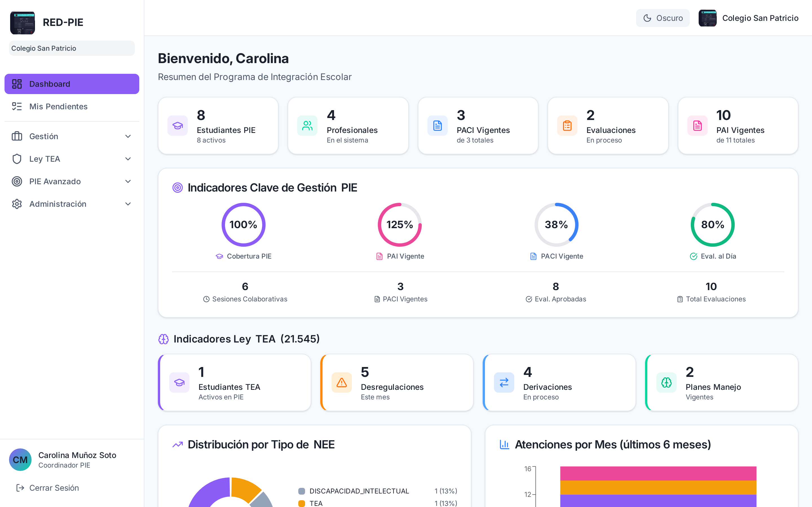
Task: Toggle Oscuro dark mode
Action: 663,18
